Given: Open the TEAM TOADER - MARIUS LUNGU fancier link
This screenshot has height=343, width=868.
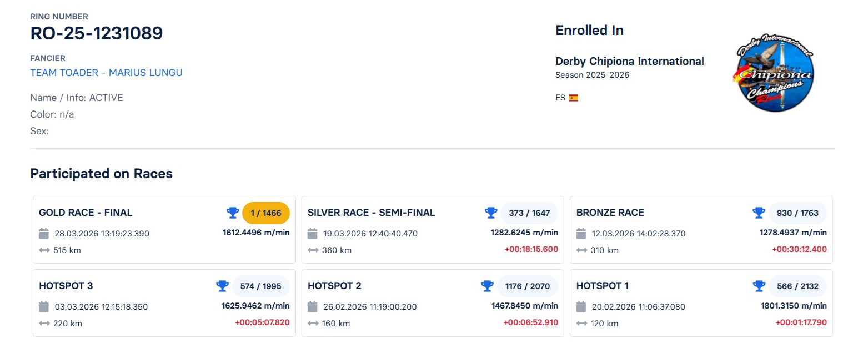Looking at the screenshot, I should click(106, 72).
